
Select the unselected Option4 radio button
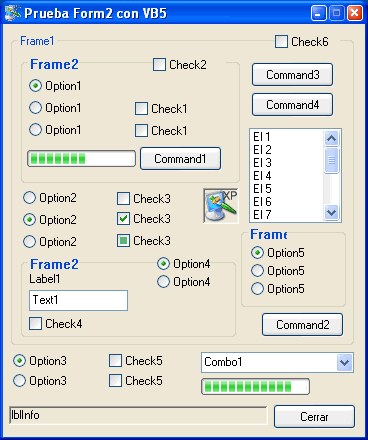(x=163, y=282)
